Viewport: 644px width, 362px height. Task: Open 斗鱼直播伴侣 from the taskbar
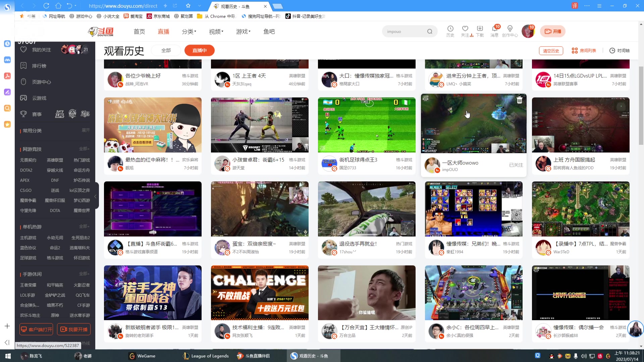pyautogui.click(x=253, y=356)
